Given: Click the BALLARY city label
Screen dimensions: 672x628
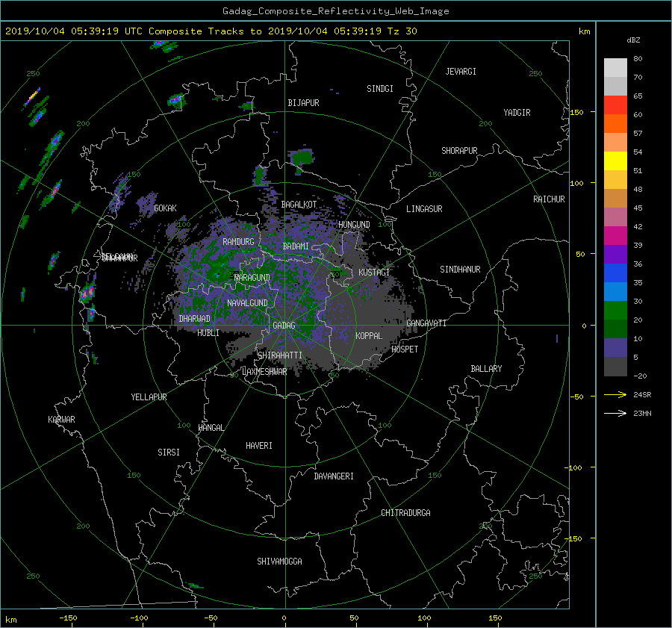Looking at the screenshot, I should pos(486,369).
